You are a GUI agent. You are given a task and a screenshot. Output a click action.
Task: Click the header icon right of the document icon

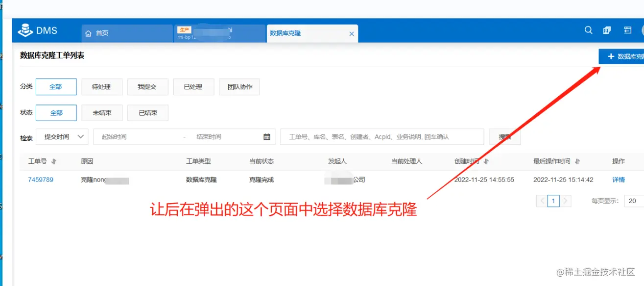[627, 30]
